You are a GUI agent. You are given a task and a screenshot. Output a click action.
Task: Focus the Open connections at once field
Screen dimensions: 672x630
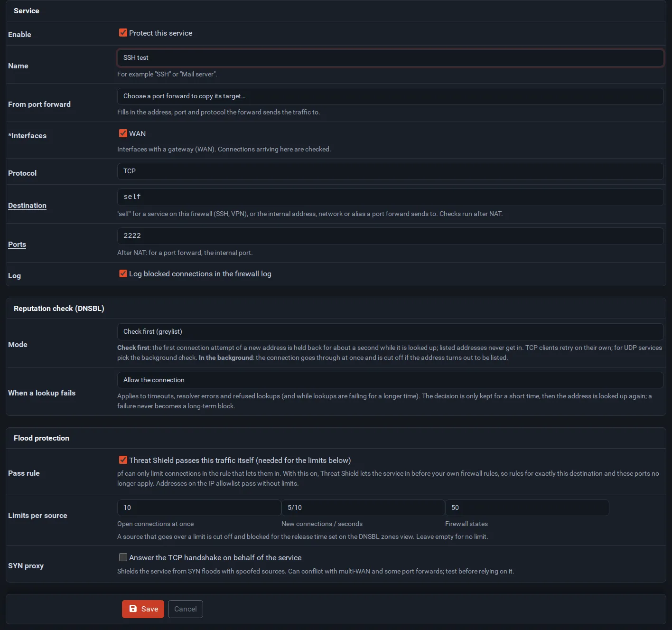199,508
